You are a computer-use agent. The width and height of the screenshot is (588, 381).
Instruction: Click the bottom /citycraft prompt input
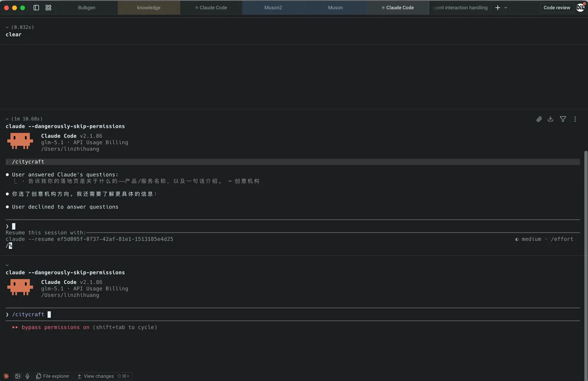click(x=293, y=315)
